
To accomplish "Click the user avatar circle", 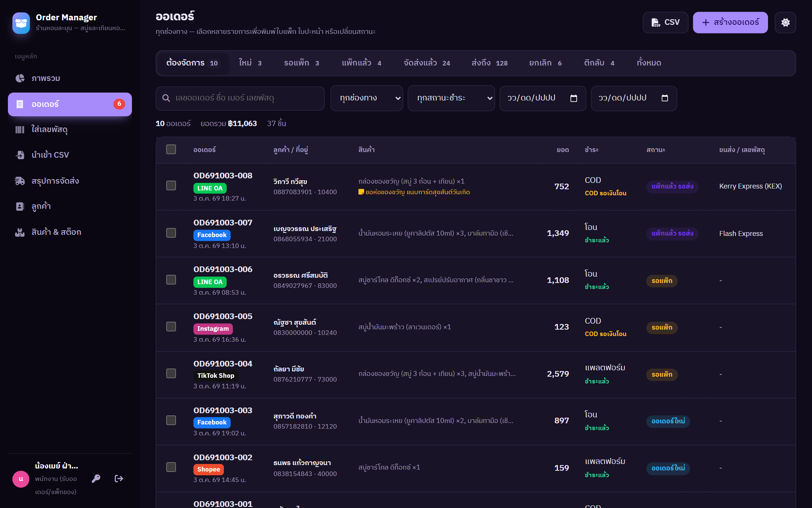I will coord(21,479).
